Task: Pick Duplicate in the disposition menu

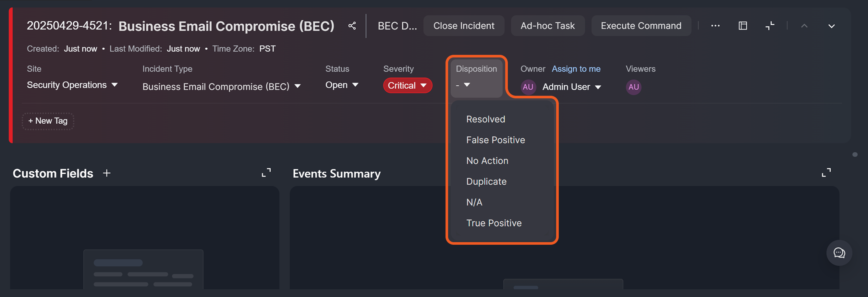Action: click(486, 182)
